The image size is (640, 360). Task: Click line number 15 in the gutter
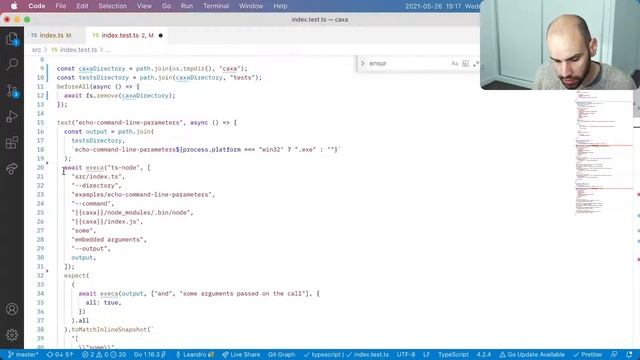(x=40, y=122)
